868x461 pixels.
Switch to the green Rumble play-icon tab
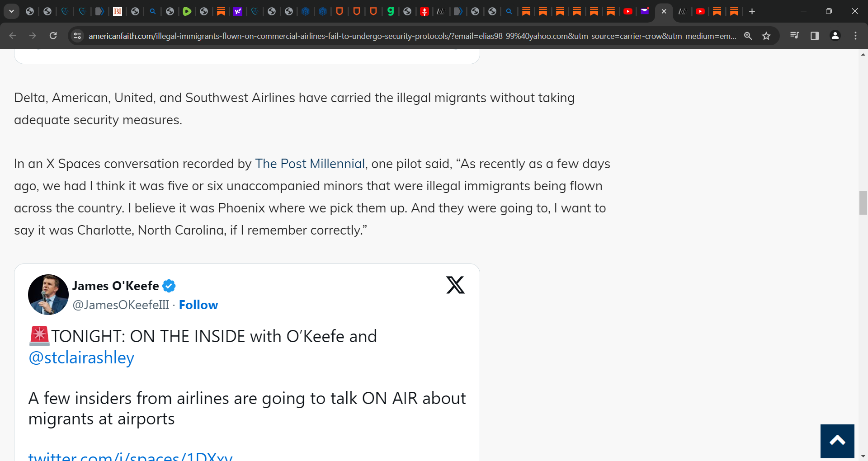187,11
